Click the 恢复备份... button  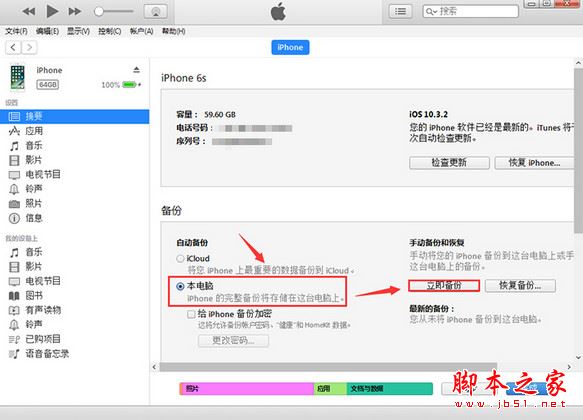tap(520, 285)
